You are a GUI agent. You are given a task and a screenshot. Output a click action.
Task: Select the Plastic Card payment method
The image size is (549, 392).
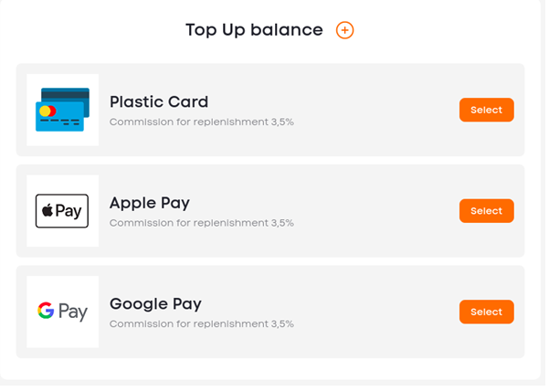486,110
